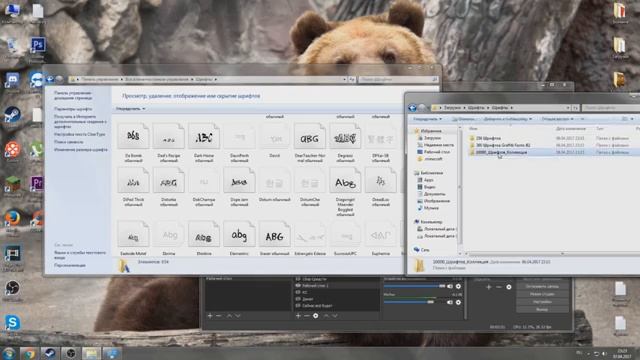Open the Документы library
Viewport: 640px width, 360px height.
pyautogui.click(x=431, y=194)
